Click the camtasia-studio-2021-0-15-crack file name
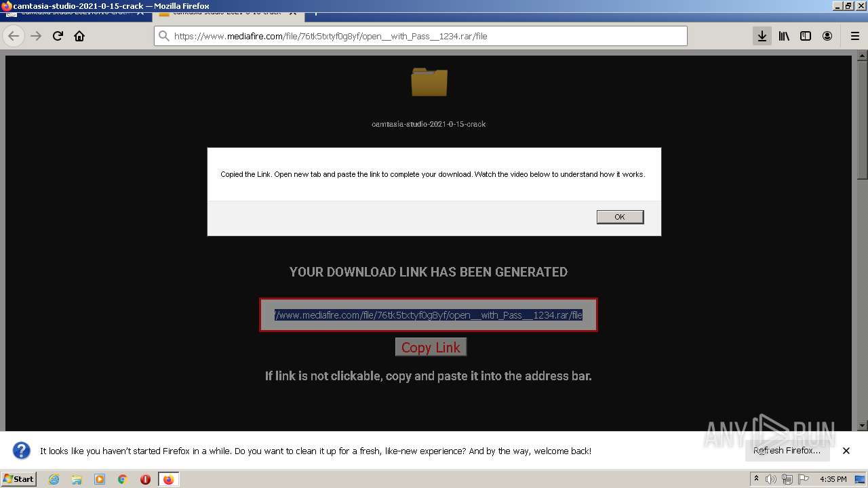This screenshot has height=488, width=868. [x=429, y=124]
